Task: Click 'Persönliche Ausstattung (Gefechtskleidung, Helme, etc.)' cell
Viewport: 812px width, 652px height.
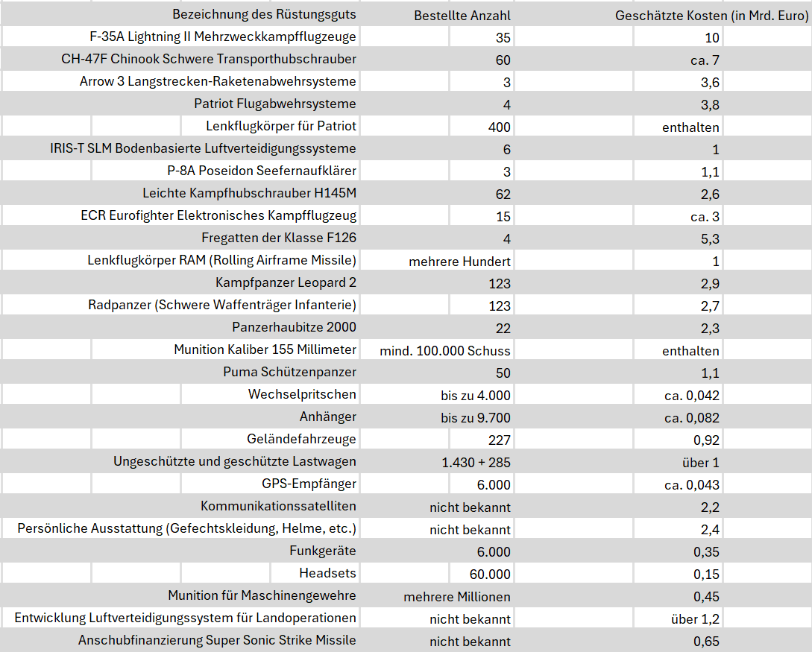Action: [187, 528]
